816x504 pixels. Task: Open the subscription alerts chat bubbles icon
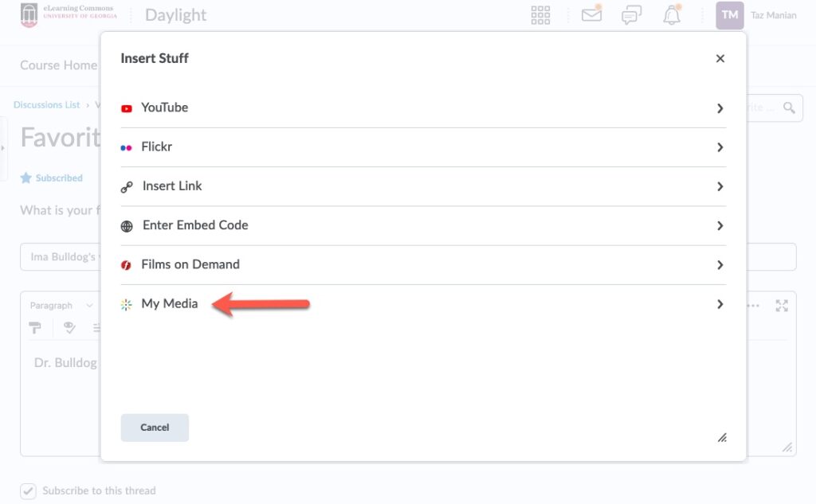[x=631, y=15]
